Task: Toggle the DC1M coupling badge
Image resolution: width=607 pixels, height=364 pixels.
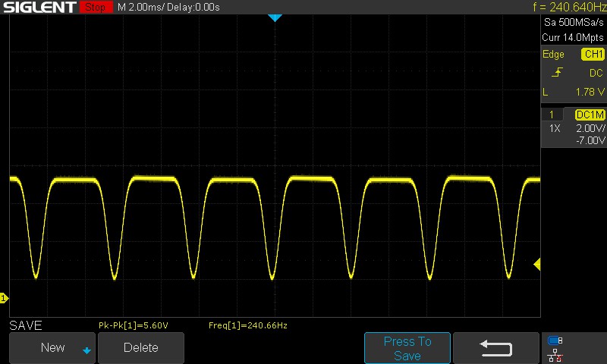Action: click(590, 115)
